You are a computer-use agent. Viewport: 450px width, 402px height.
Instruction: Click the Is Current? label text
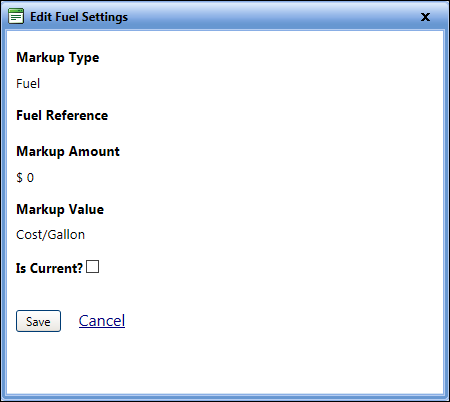(49, 268)
